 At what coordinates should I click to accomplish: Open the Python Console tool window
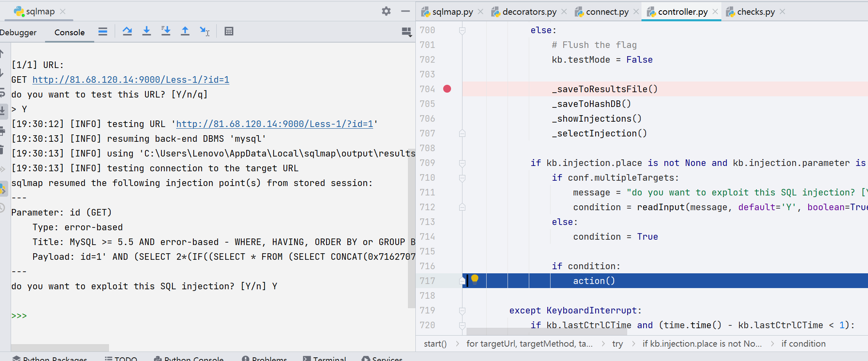pyautogui.click(x=189, y=359)
